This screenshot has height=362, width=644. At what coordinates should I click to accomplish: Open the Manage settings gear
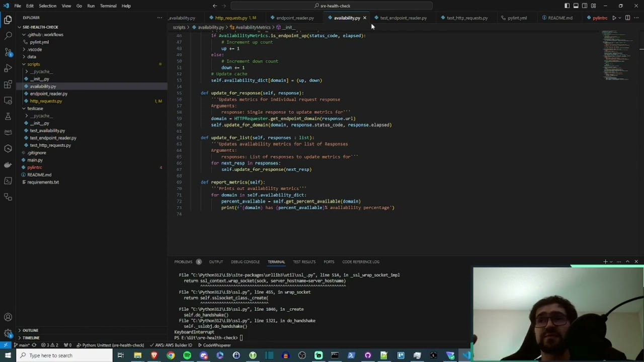click(x=8, y=333)
